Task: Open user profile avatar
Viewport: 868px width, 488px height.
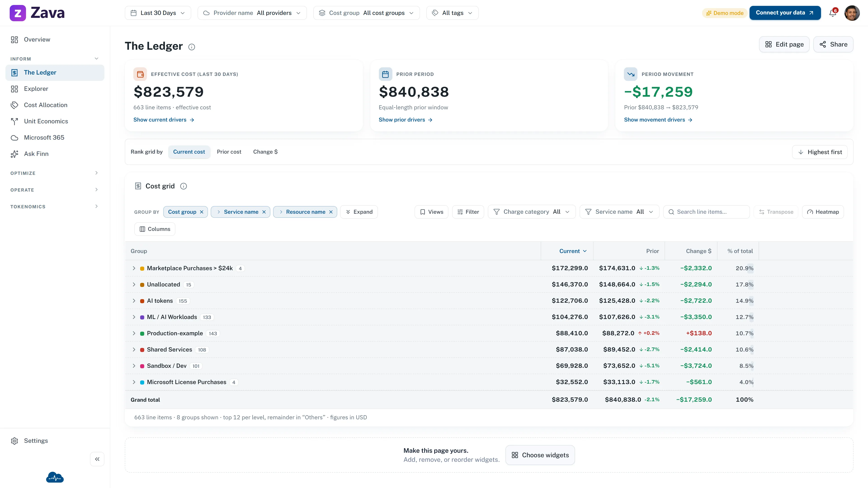Action: pos(852,13)
